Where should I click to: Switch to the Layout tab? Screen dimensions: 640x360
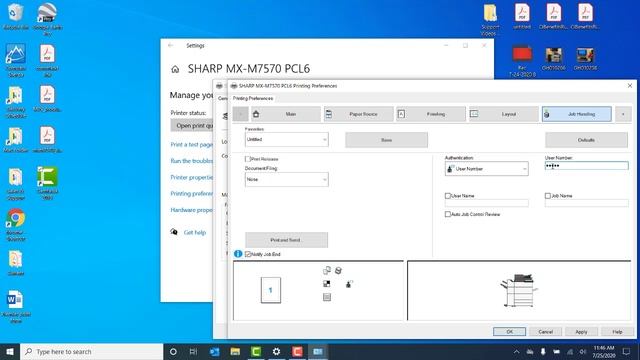tap(504, 114)
